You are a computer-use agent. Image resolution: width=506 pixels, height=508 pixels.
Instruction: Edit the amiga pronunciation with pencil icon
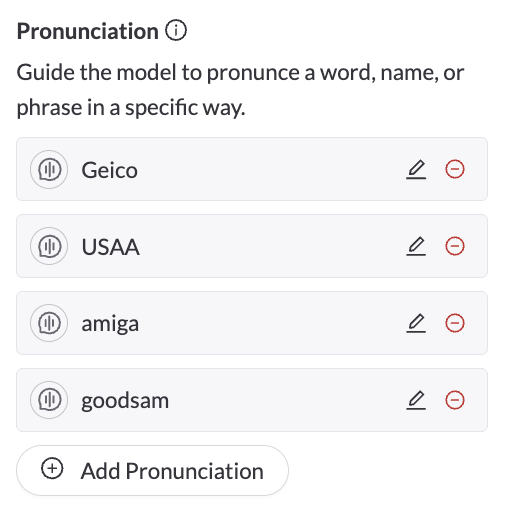(x=416, y=323)
